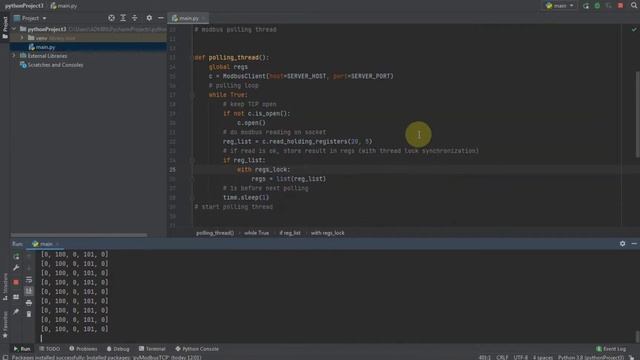Expand all in Project panel
640x360 pixels.
(123, 18)
